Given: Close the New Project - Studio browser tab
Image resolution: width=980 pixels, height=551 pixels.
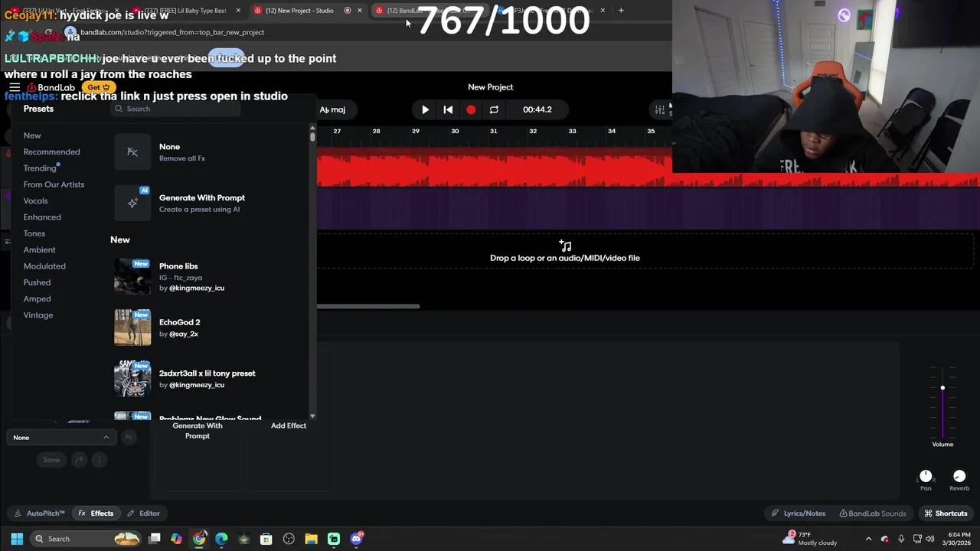Looking at the screenshot, I should point(360,11).
